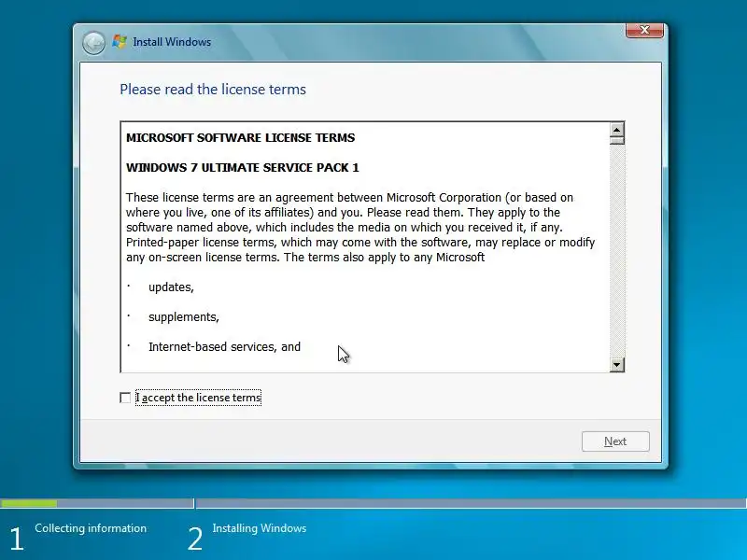Click 'Internet-based services, and' bullet item
This screenshot has height=560, width=747.
tap(224, 346)
